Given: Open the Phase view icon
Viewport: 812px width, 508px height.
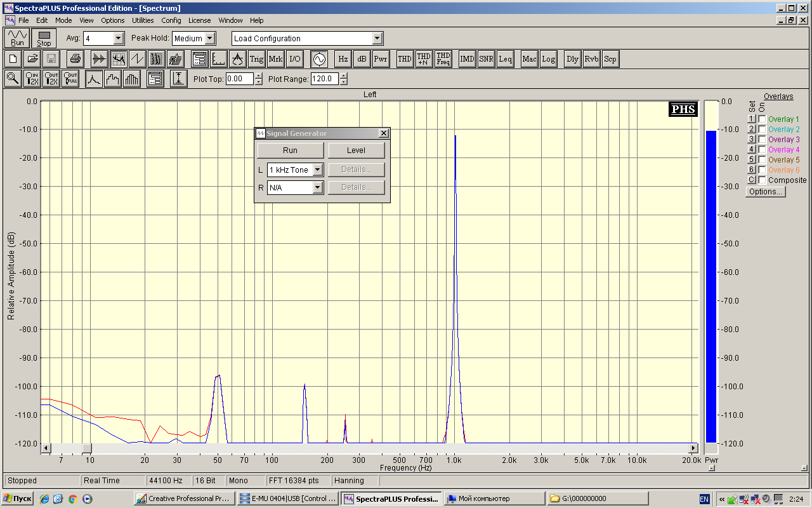Looking at the screenshot, I should 138,59.
